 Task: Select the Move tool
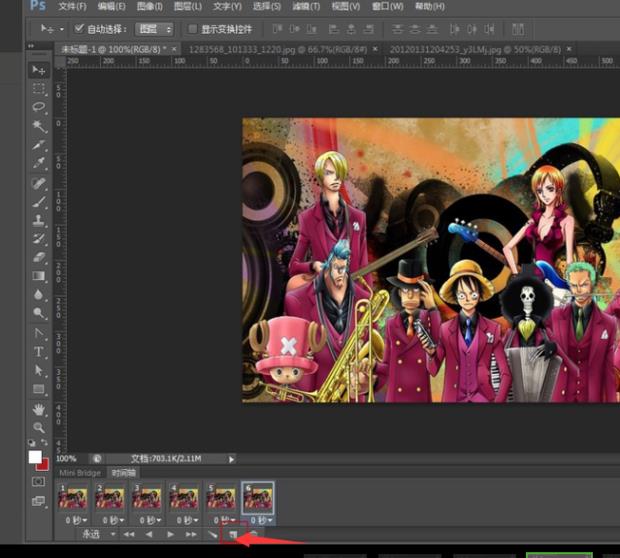pyautogui.click(x=39, y=70)
